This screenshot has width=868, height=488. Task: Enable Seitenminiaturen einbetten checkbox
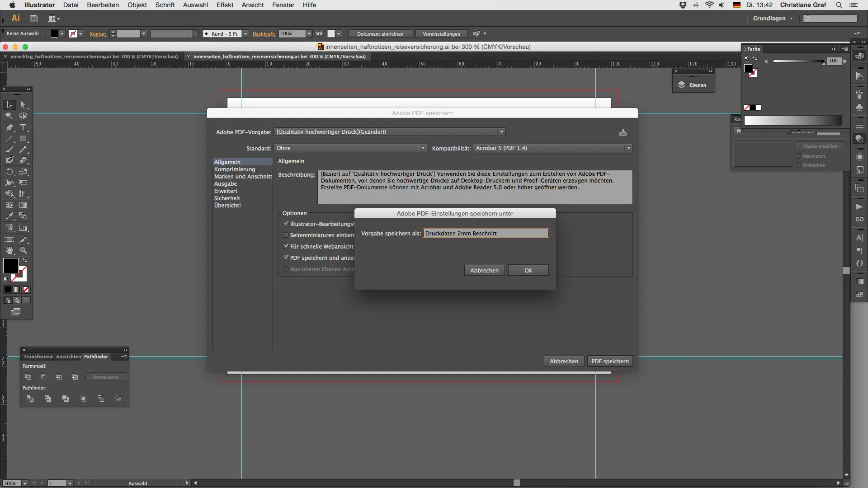(x=286, y=235)
